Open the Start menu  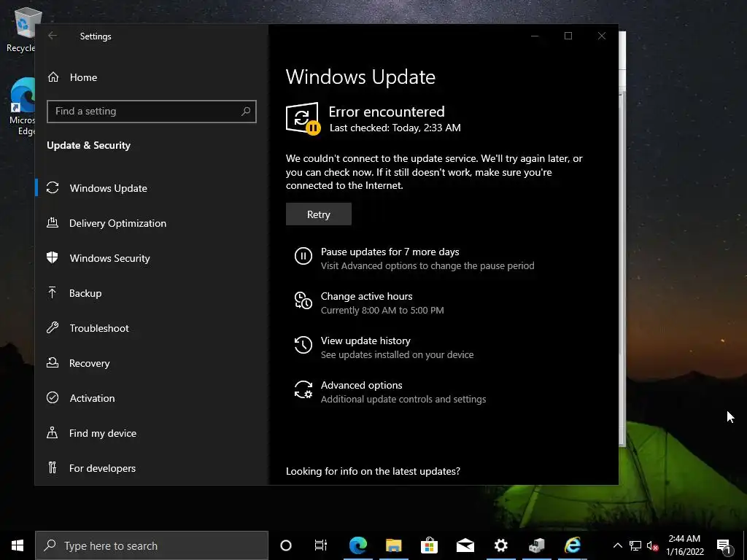pos(18,545)
